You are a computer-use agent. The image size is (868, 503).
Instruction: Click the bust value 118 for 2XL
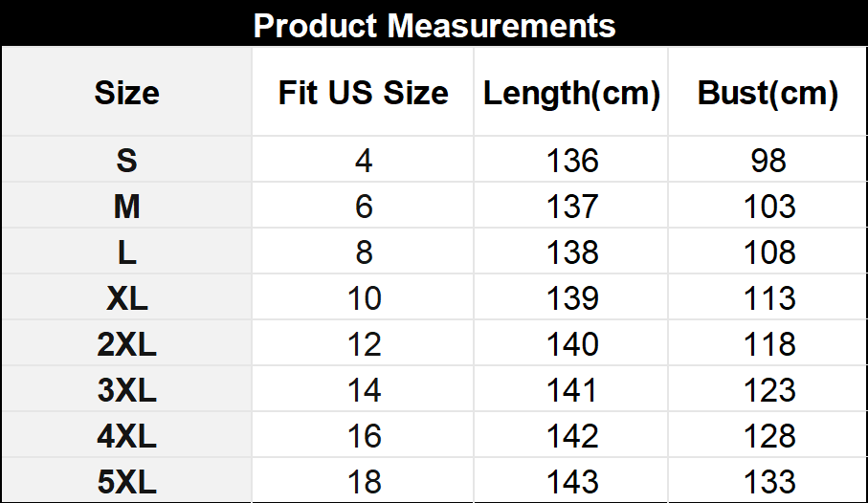click(768, 344)
